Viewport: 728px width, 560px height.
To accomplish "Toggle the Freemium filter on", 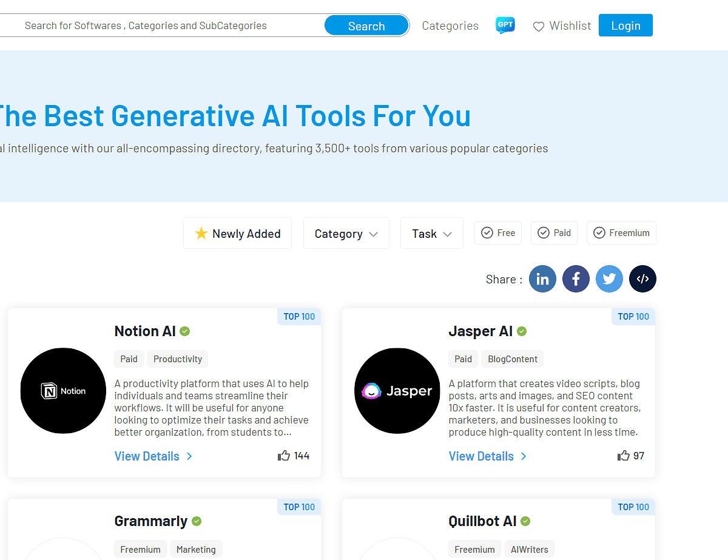I will [x=621, y=232].
